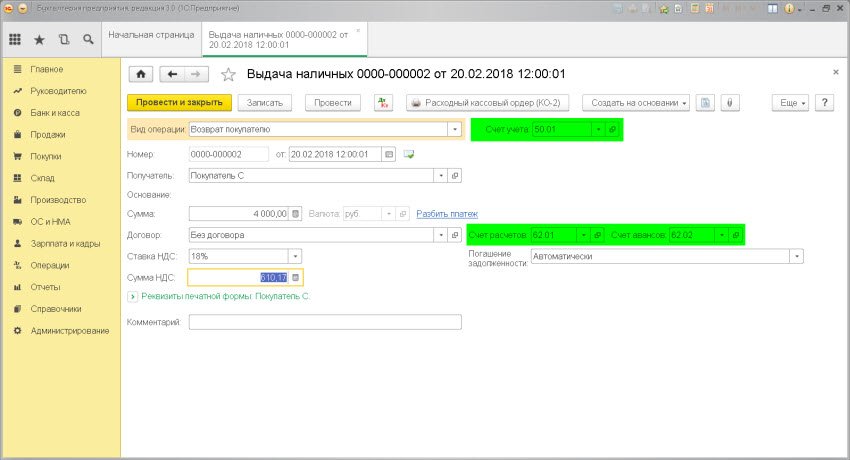This screenshot has height=460, width=850.
Task: Open the sections menu grid icon
Action: [x=15, y=40]
